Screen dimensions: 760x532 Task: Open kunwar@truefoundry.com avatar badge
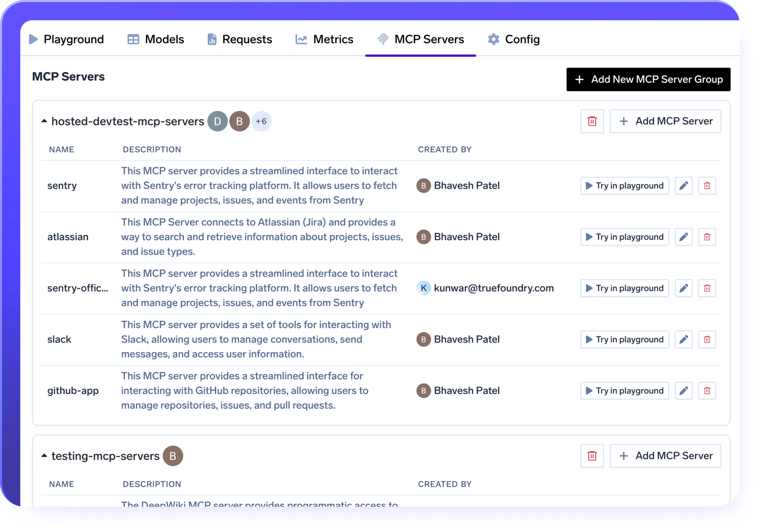424,288
